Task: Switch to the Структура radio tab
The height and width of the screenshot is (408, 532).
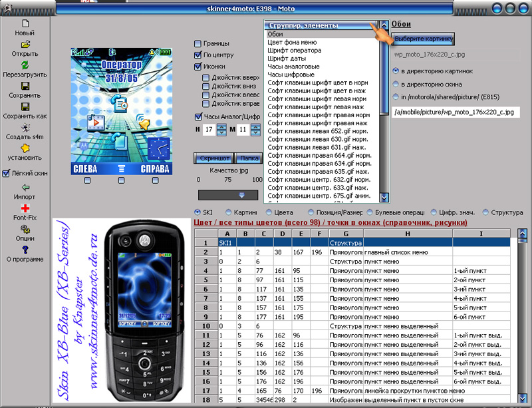Action: point(485,212)
